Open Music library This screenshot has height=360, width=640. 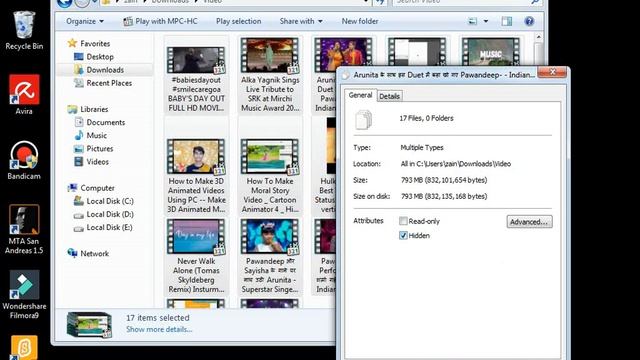[97, 135]
